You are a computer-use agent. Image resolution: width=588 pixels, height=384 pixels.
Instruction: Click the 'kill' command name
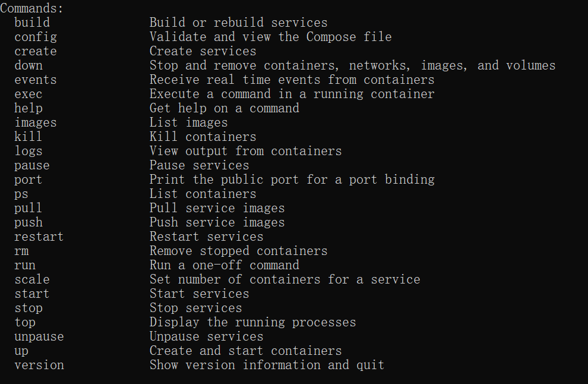point(29,137)
